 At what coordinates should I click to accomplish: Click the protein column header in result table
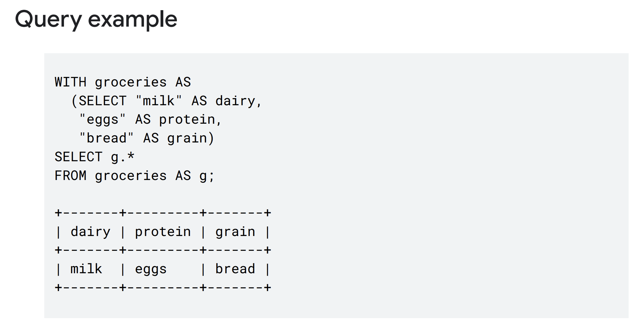163,232
